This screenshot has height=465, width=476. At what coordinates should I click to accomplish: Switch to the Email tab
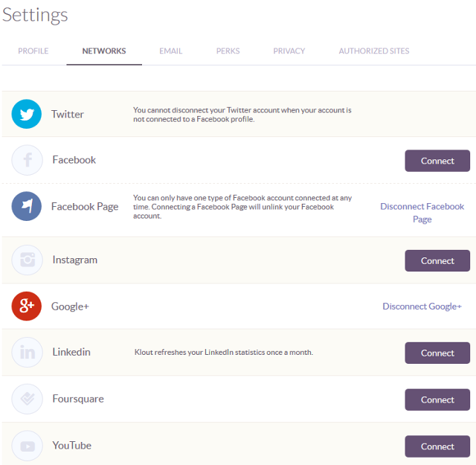[x=171, y=51]
